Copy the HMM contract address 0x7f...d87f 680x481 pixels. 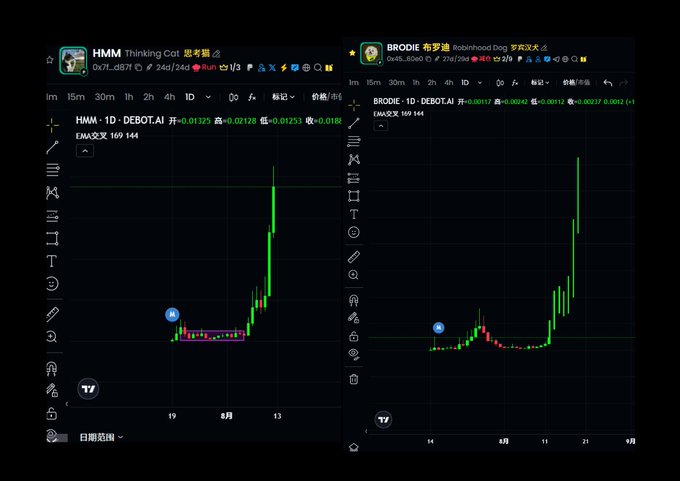click(138, 67)
